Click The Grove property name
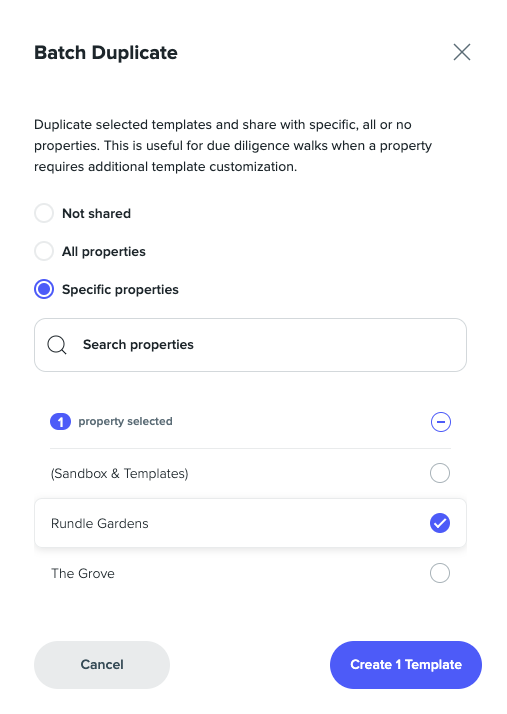507x714 pixels. click(x=82, y=573)
